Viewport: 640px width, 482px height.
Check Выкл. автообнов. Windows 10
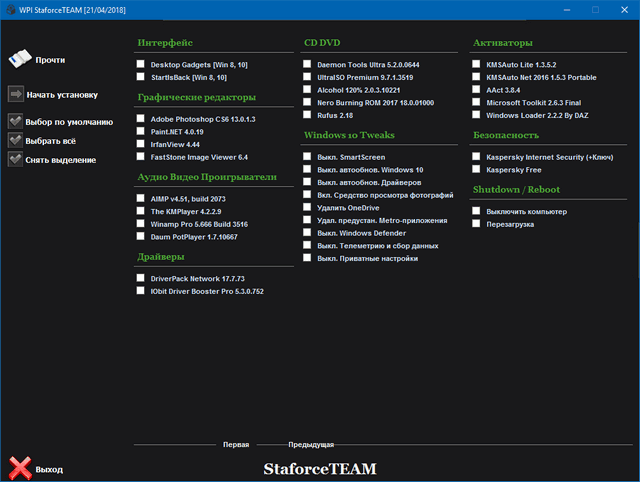tap(307, 169)
